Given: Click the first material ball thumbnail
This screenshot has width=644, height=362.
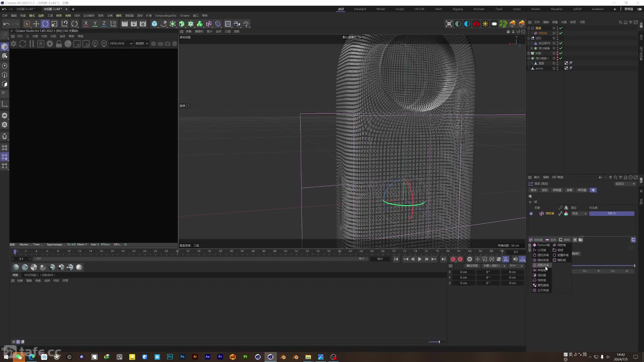Looking at the screenshot, I should 16,267.
